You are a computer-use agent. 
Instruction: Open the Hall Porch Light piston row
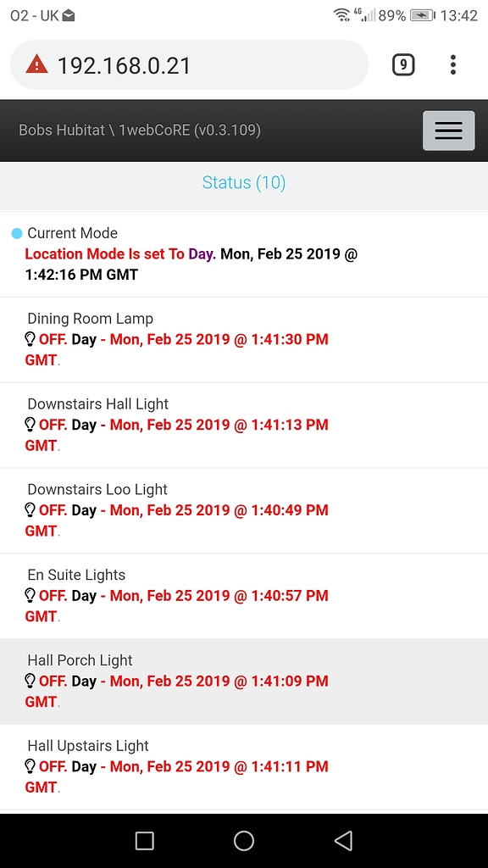tap(244, 682)
